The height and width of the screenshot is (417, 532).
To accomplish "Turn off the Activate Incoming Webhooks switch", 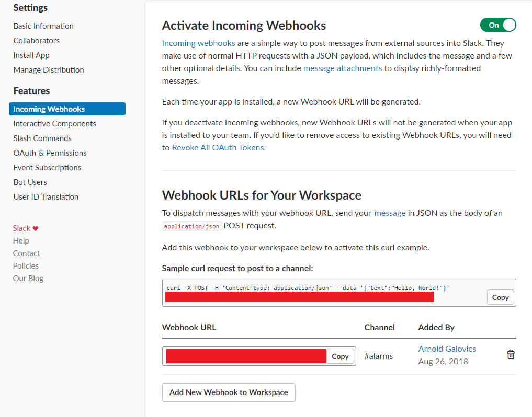I will [x=498, y=25].
